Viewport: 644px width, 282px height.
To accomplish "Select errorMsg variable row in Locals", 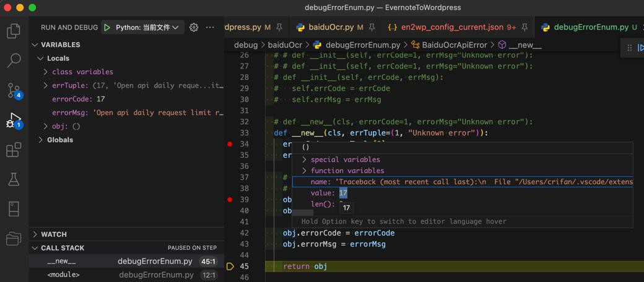I will pos(126,113).
